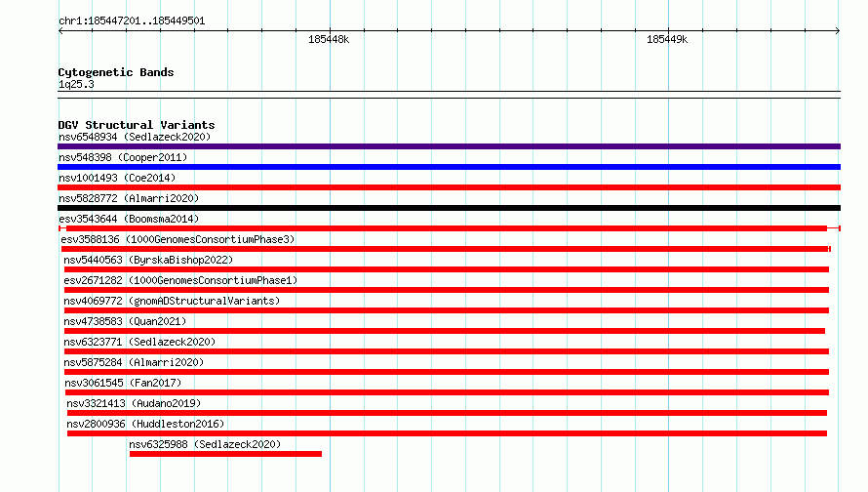Open esv2671282 (1000GenomesConsortiumPhase1) label
Image resolution: width=868 pixels, height=492 pixels.
(x=180, y=280)
